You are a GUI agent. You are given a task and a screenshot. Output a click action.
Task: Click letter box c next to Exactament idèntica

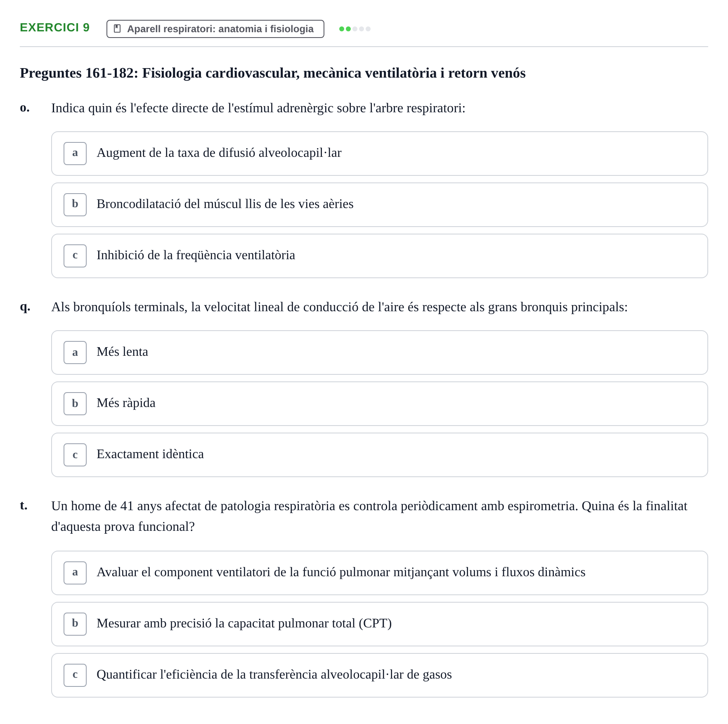click(x=75, y=455)
